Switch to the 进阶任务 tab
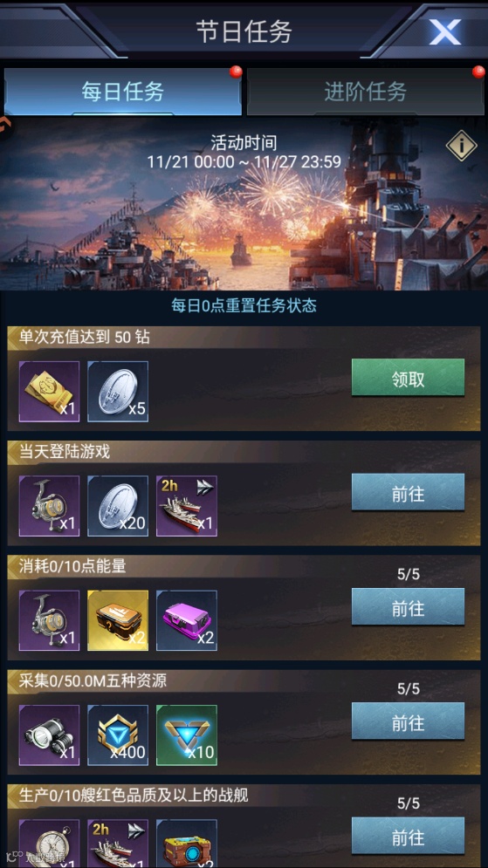Viewport: 488px width, 868px height. (366, 92)
